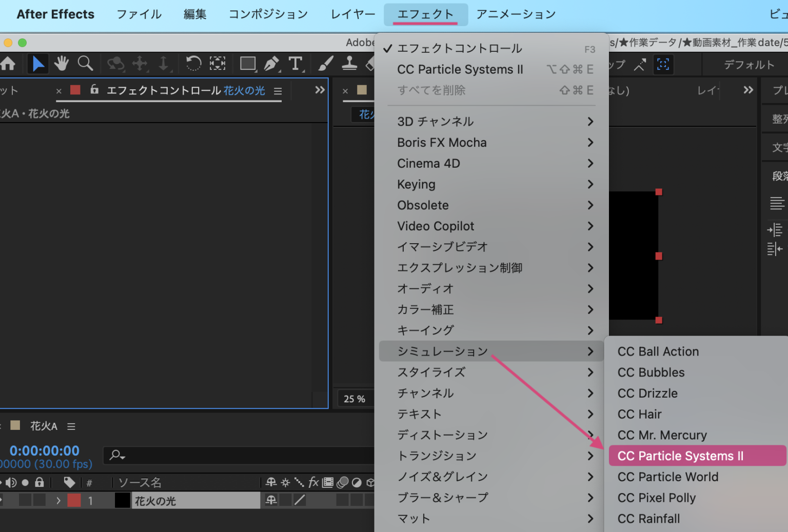Apply the CC Particle Systems II effect

[680, 456]
